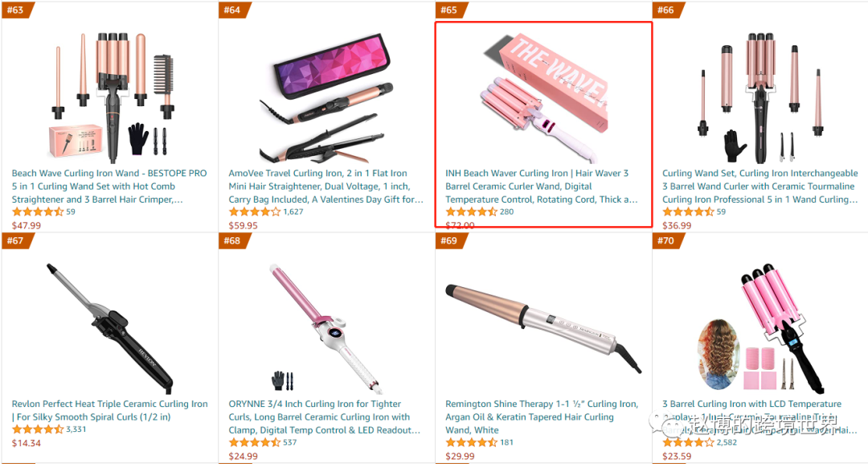Click the $47.99 price of BESTOPE wand
The width and height of the screenshot is (868, 464).
[27, 225]
